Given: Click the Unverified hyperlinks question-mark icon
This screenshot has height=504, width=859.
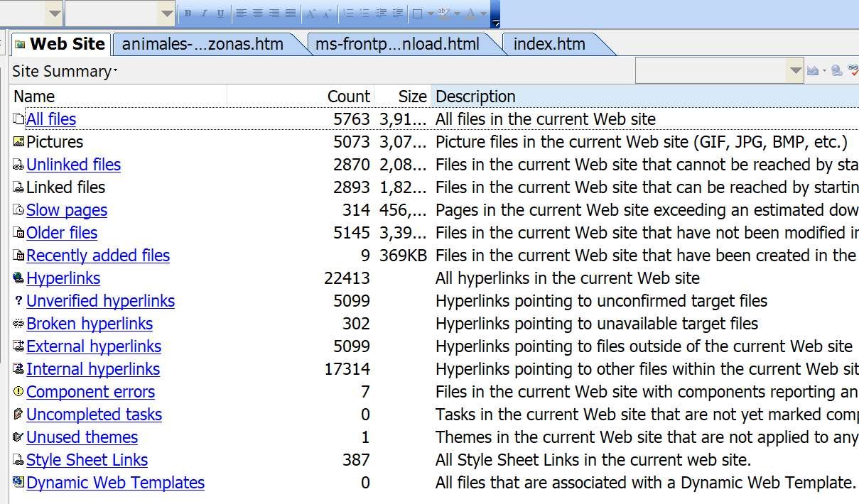Looking at the screenshot, I should point(18,301).
